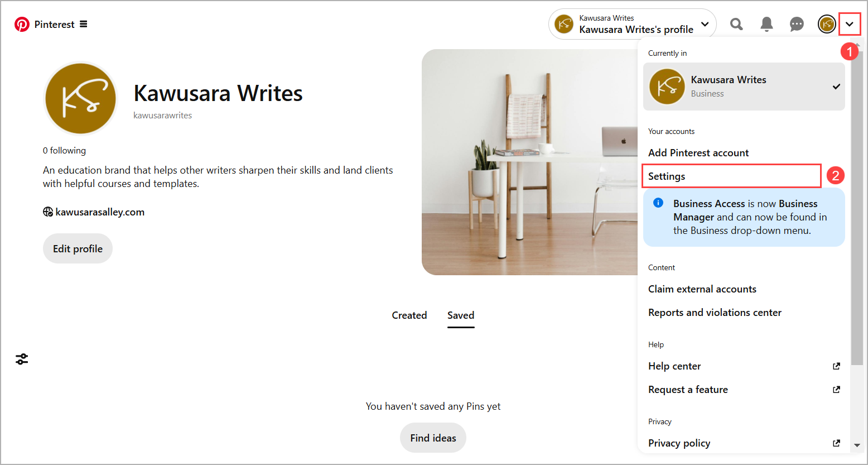Click the "An education brand" bio description
868x465 pixels.
click(x=218, y=177)
